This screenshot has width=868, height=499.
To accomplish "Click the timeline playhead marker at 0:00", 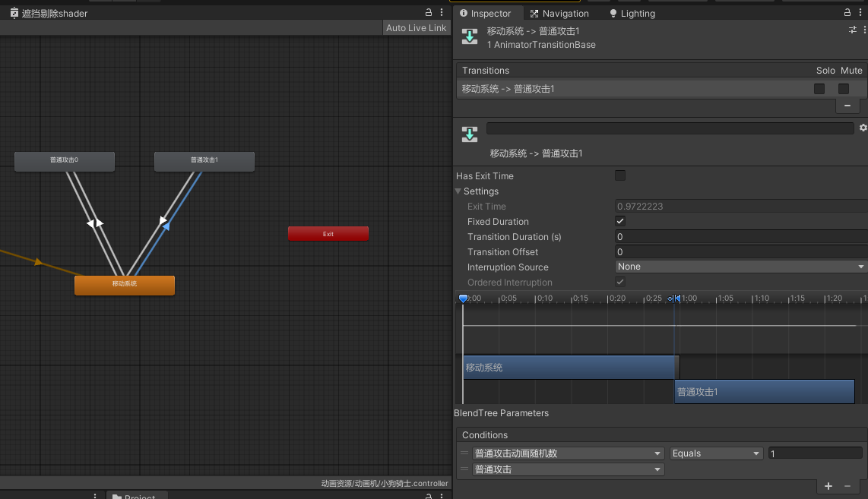I will 464,298.
